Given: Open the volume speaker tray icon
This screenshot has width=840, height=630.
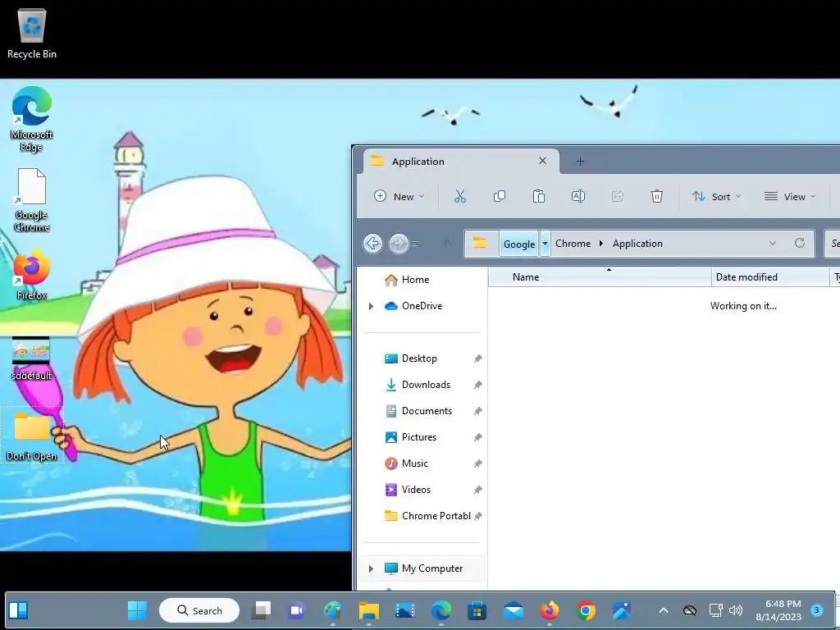Looking at the screenshot, I should pyautogui.click(x=736, y=610).
